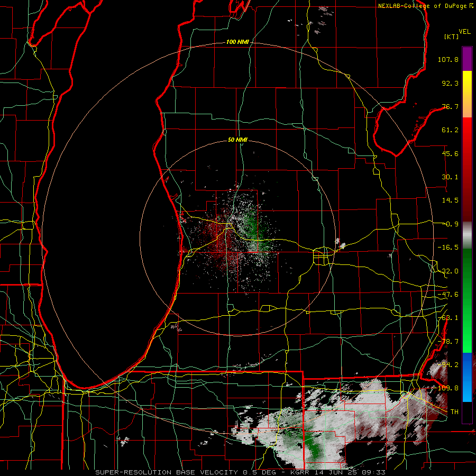Click the 30.1 velocity scale value
Viewport: 476px width, 476px height.
point(450,177)
